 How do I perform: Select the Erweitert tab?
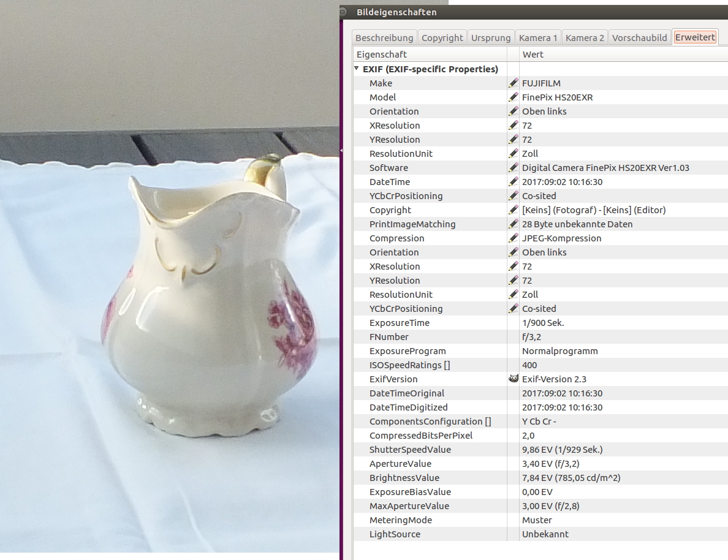694,37
